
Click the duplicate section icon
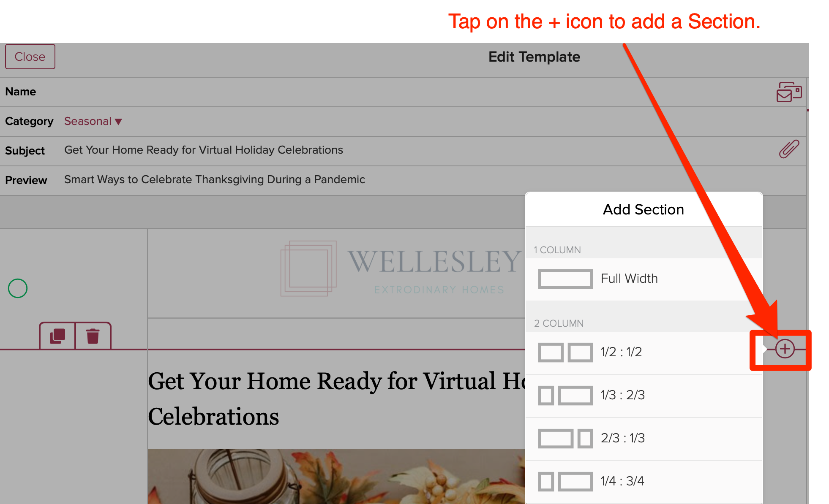pyautogui.click(x=57, y=336)
